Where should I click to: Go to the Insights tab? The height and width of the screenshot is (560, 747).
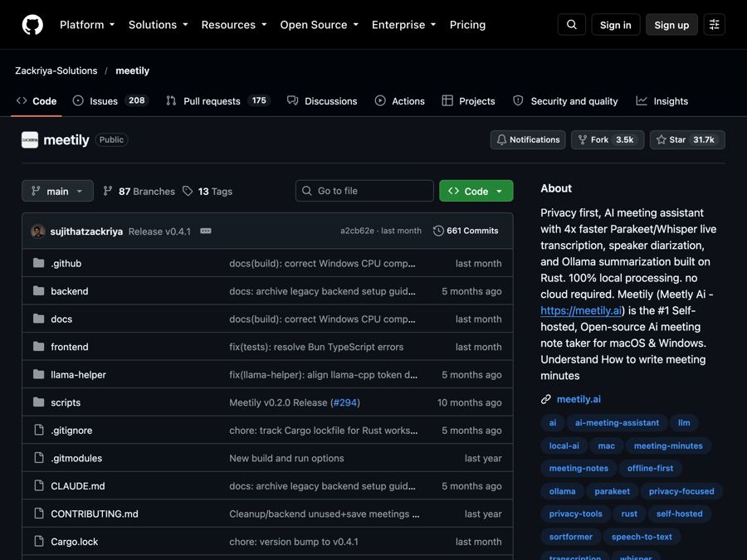click(662, 101)
